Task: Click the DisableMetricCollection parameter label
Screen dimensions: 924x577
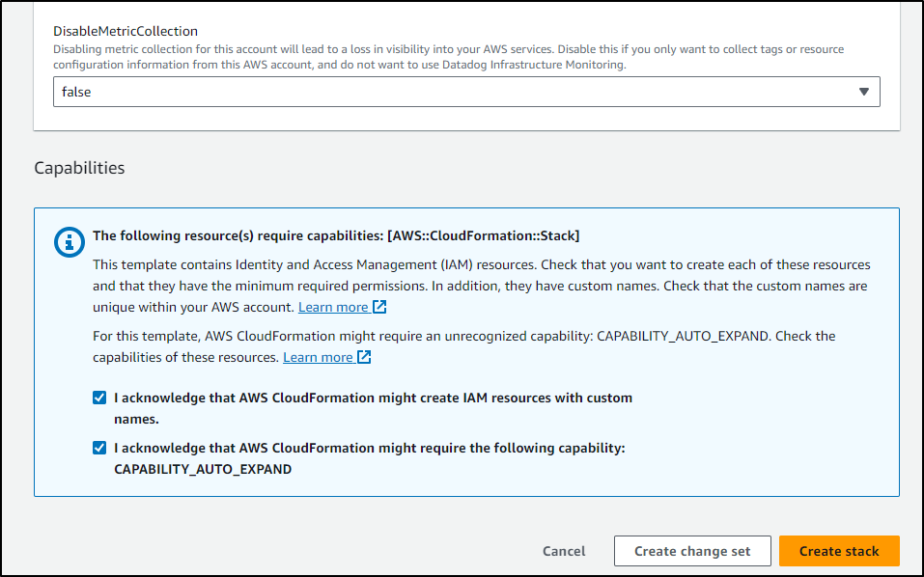Action: click(x=126, y=31)
